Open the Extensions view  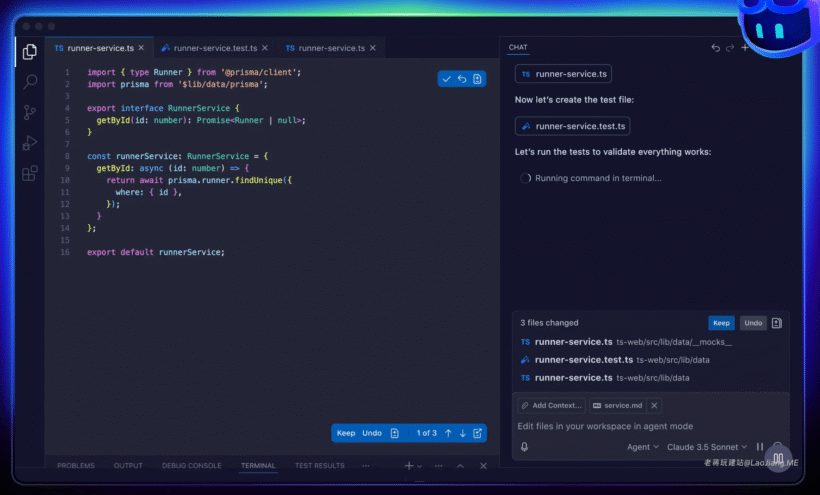(30, 173)
